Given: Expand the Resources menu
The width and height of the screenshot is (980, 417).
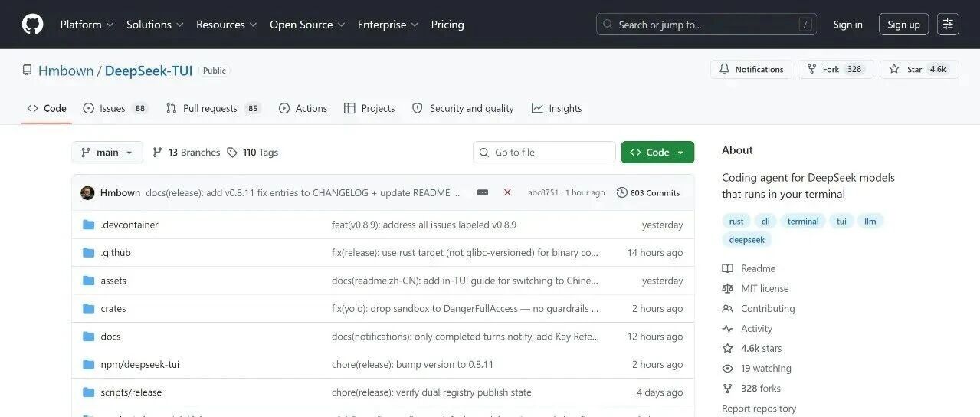Looking at the screenshot, I should click(226, 25).
